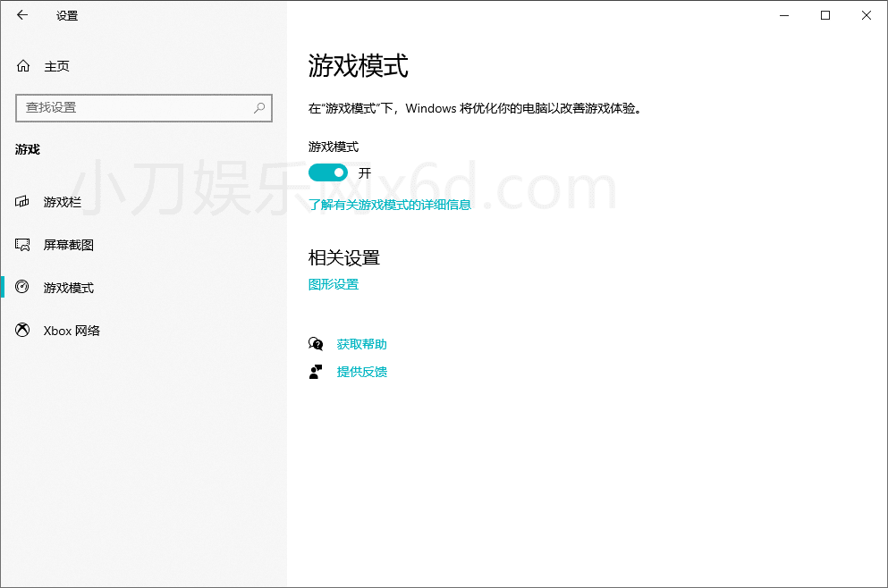This screenshot has width=888, height=588.
Task: Select the Xbox 网络 icon
Action: coord(22,330)
